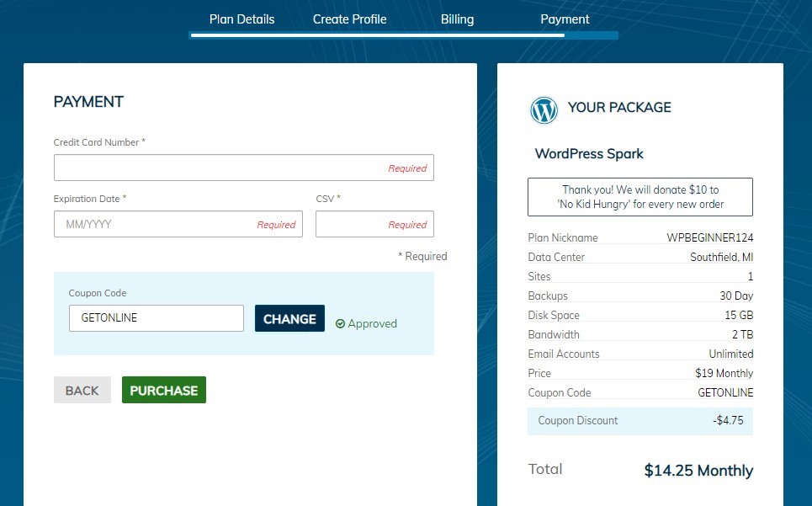
Task: Click the Unlimited email accounts value
Action: coord(731,354)
